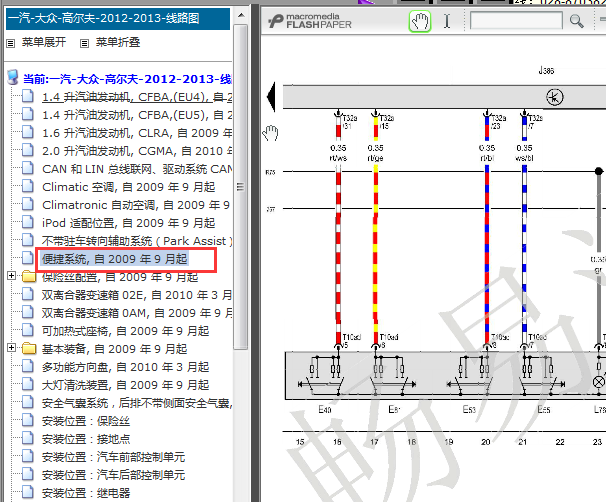Image resolution: width=606 pixels, height=502 pixels.
Task: Open 不带驻车转向辅助系统 (Park Assist) document
Action: pos(137,241)
